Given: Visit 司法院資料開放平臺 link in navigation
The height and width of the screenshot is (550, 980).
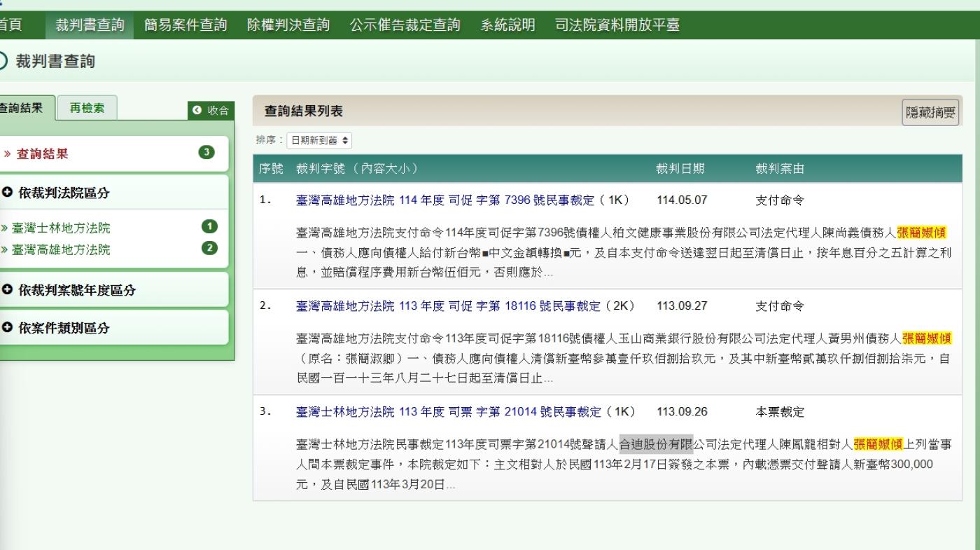Looking at the screenshot, I should [617, 25].
